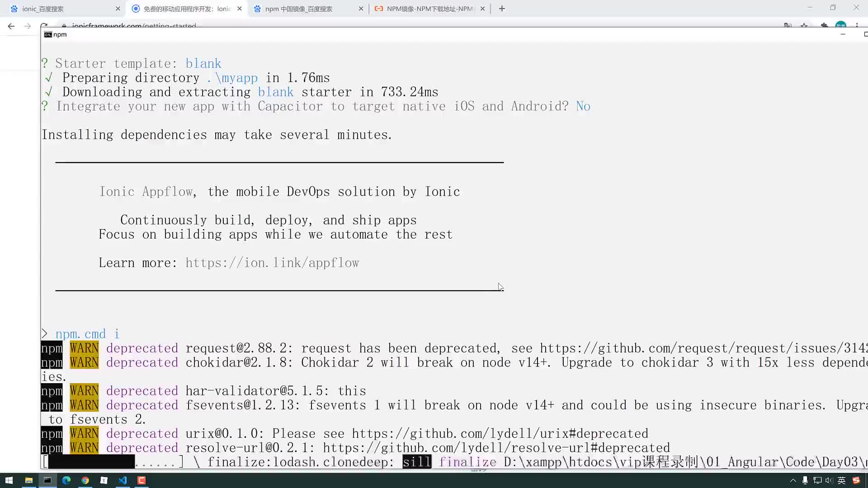Viewport: 868px width, 488px height.
Task: Open a new browser tab
Action: tap(502, 9)
